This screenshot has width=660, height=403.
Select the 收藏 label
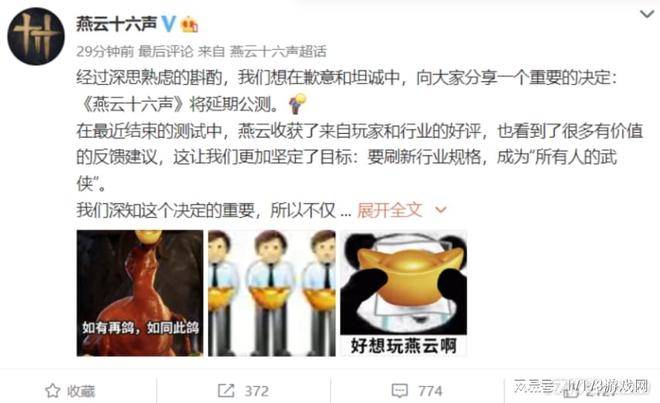click(81, 391)
